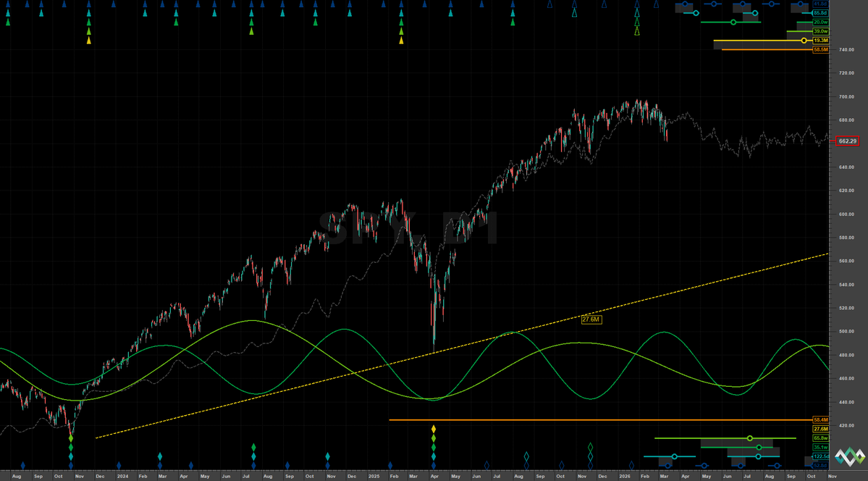
Task: Click the hollow yellow-green triangle above January 2026
Action: 636,32
